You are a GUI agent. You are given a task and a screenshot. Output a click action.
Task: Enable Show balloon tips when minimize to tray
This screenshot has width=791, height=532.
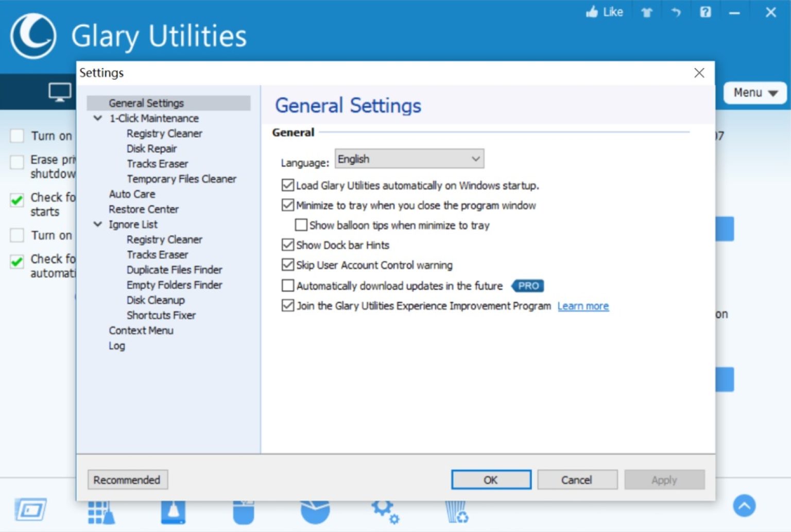[x=301, y=225]
